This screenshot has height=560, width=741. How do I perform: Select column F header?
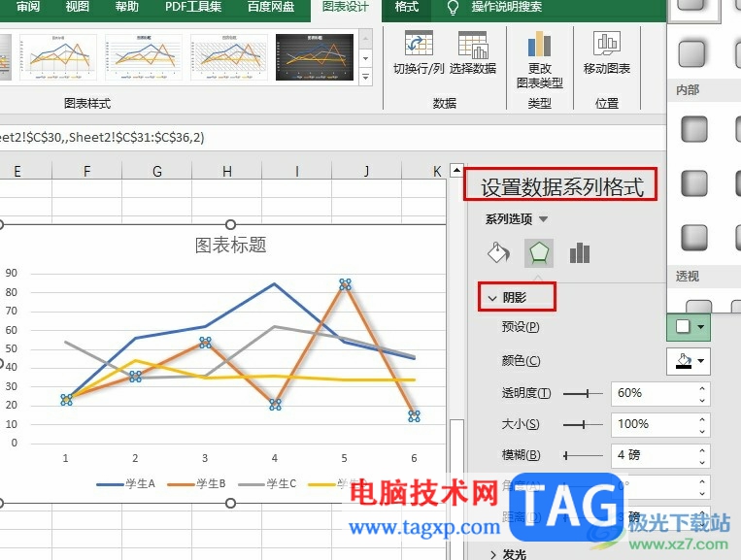click(x=87, y=171)
